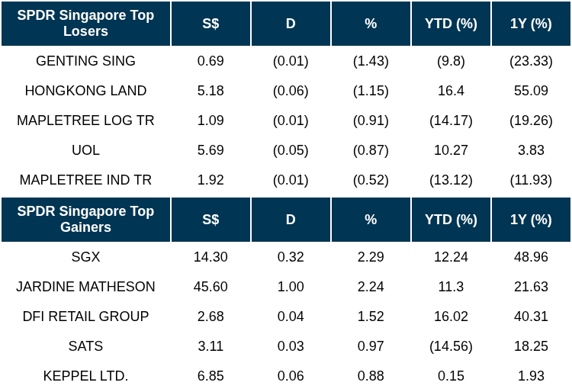Click the SPDR Singapore Top Losers header
The image size is (572, 392).
(85, 24)
